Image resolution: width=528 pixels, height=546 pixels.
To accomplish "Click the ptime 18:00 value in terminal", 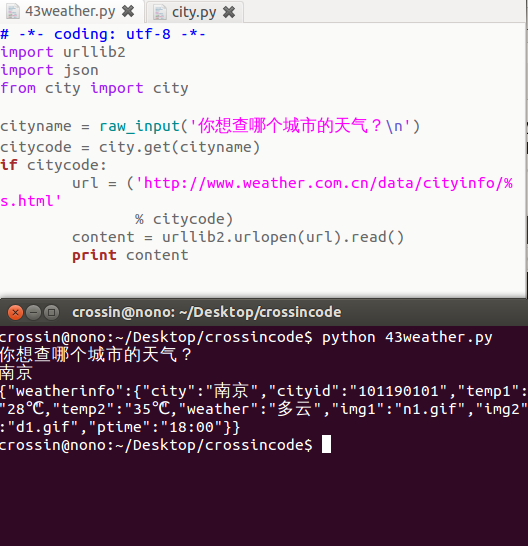I will 191,427.
